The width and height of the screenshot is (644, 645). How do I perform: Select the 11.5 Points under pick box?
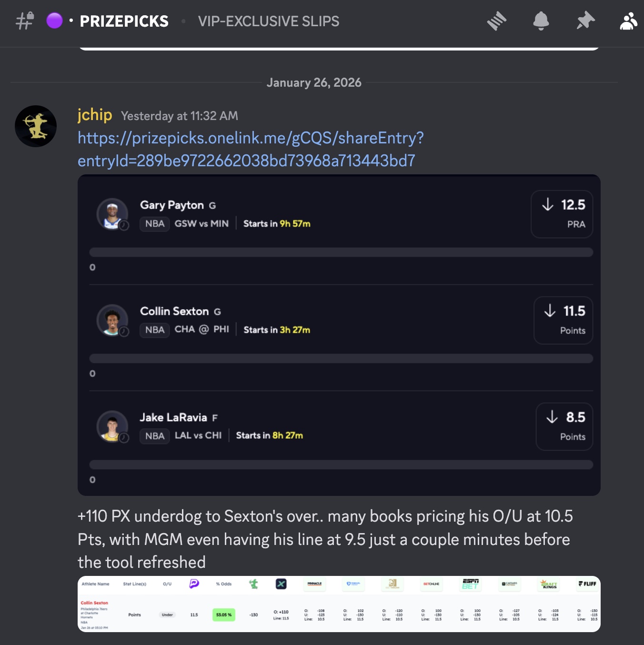click(x=563, y=320)
